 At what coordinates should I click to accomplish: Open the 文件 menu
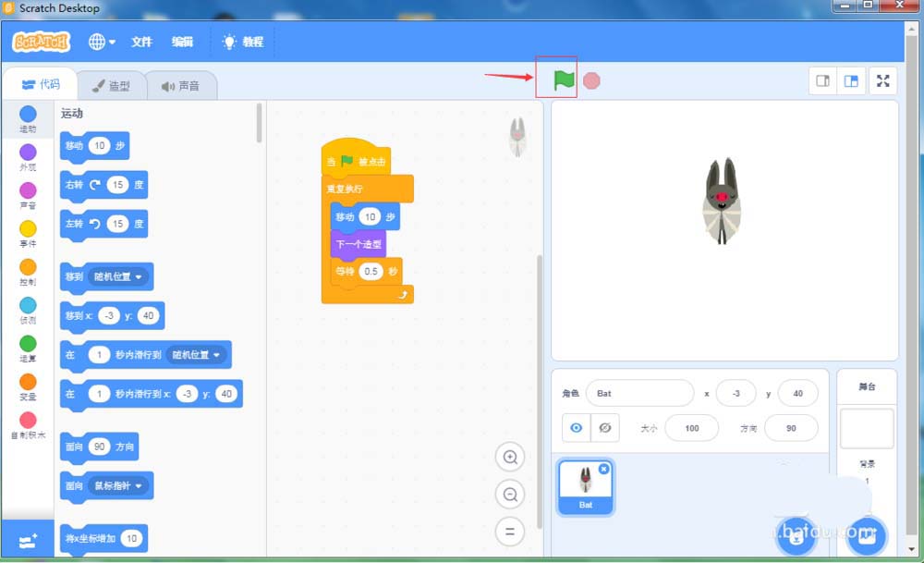[x=141, y=42]
